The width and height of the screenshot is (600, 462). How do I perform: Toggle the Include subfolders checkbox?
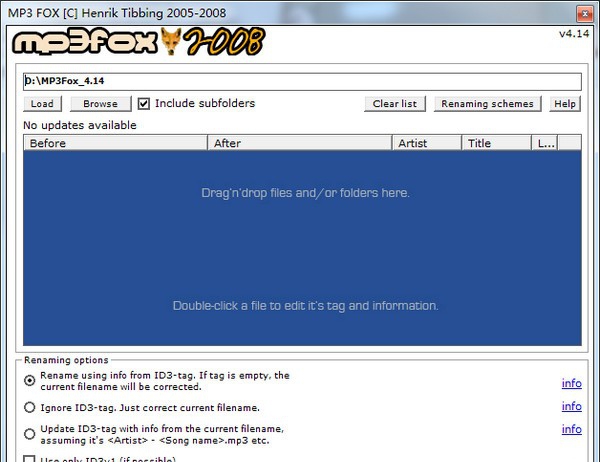click(x=143, y=104)
